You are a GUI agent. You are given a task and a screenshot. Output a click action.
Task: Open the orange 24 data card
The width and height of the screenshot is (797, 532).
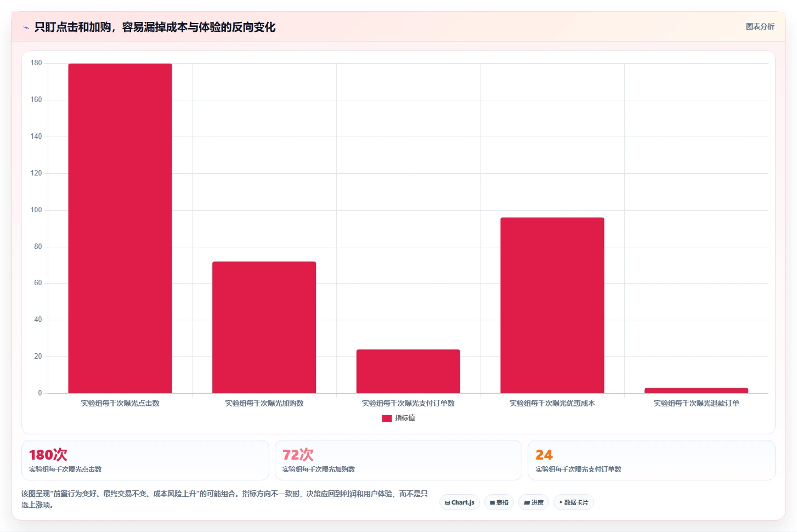(652, 460)
